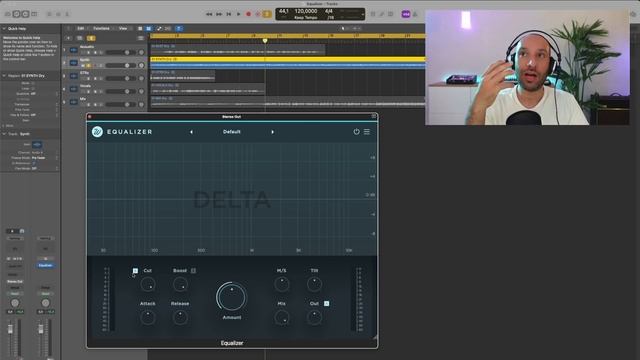Toggle the blue Catch Playhead button
The height and width of the screenshot is (360, 640).
click(x=179, y=29)
